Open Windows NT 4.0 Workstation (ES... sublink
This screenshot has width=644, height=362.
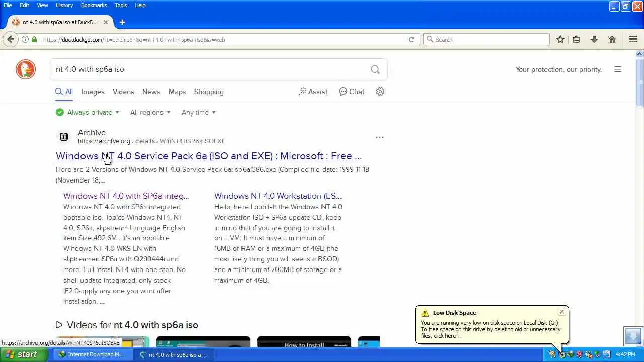(278, 196)
